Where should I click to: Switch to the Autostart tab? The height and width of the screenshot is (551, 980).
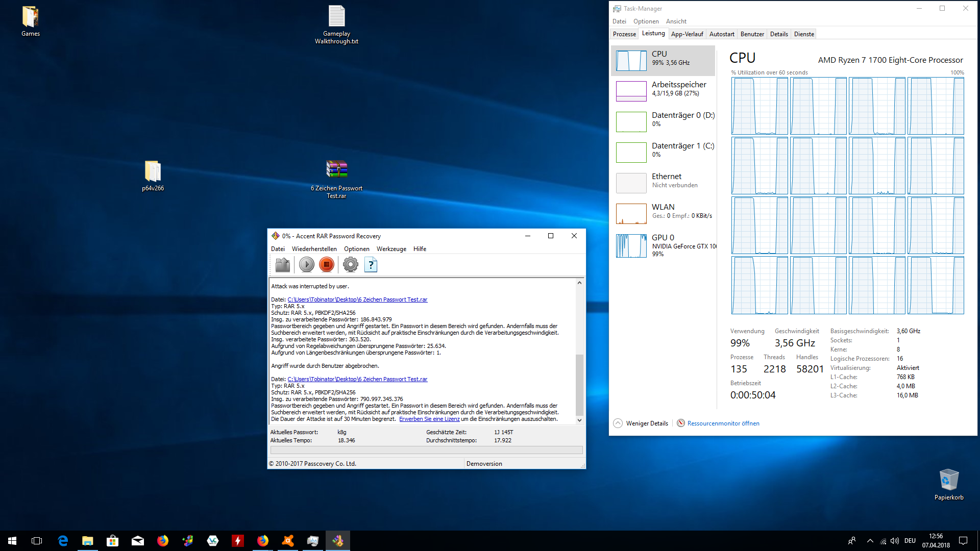coord(721,34)
